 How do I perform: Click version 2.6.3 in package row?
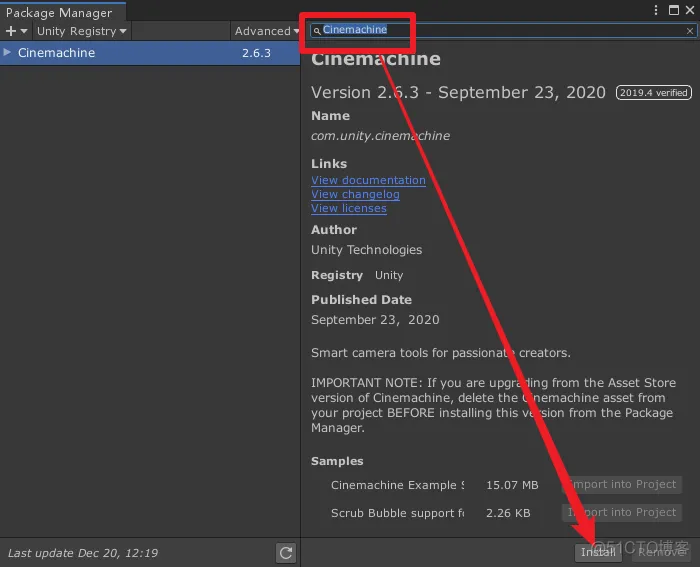pos(256,53)
